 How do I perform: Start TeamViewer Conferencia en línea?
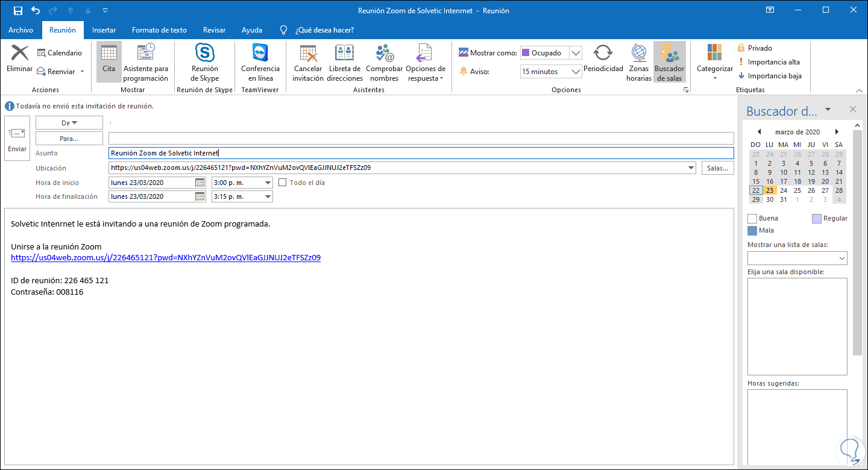point(260,63)
